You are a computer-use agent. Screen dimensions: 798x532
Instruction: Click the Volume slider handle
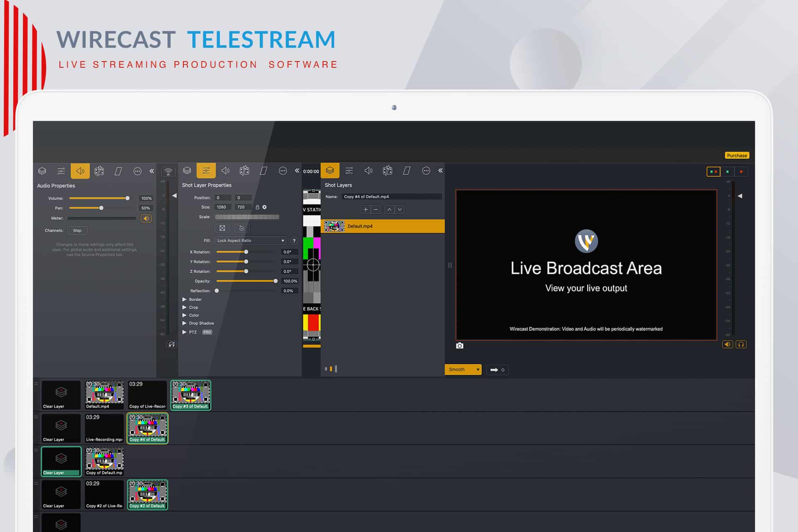[x=128, y=198]
